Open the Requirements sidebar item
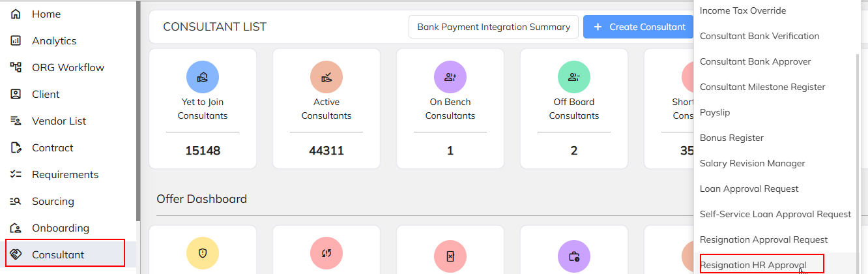This screenshot has width=868, height=274. pos(65,174)
